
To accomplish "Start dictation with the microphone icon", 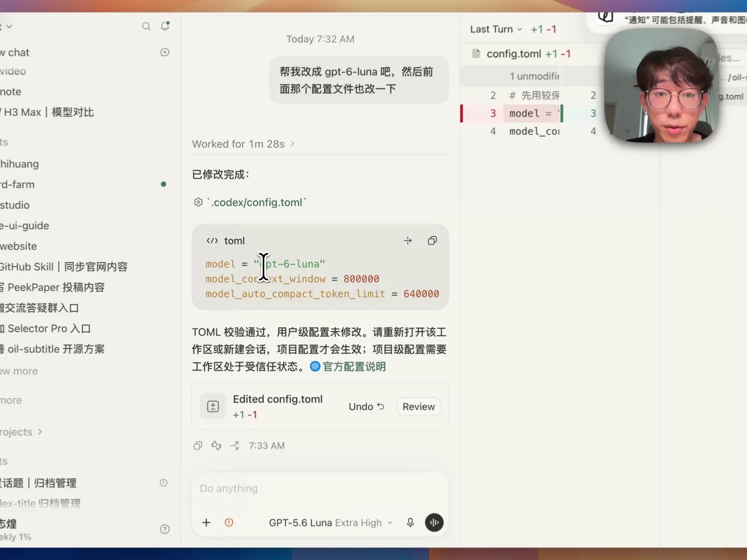I will coord(410,523).
